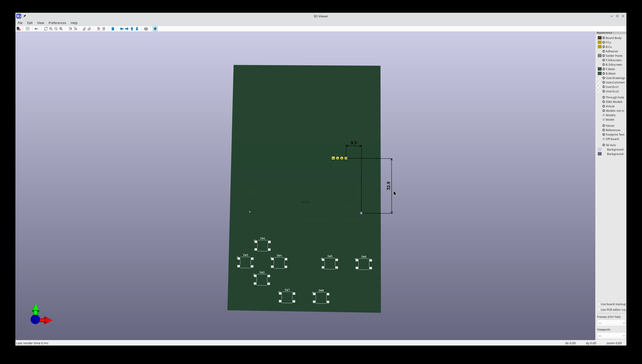Toggle orthographic projection cube icon
642x364 pixels.
click(x=146, y=29)
